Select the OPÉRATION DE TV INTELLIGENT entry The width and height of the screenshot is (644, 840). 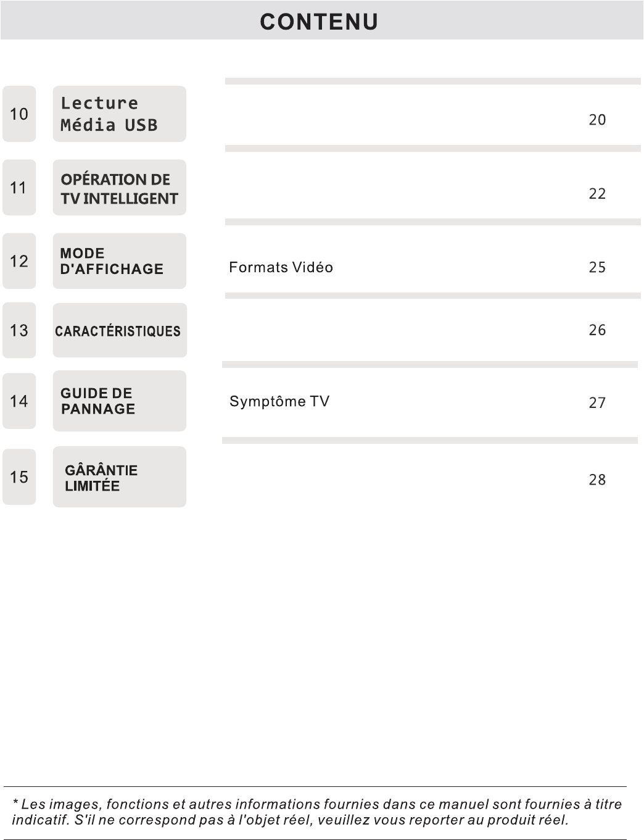[x=119, y=188]
